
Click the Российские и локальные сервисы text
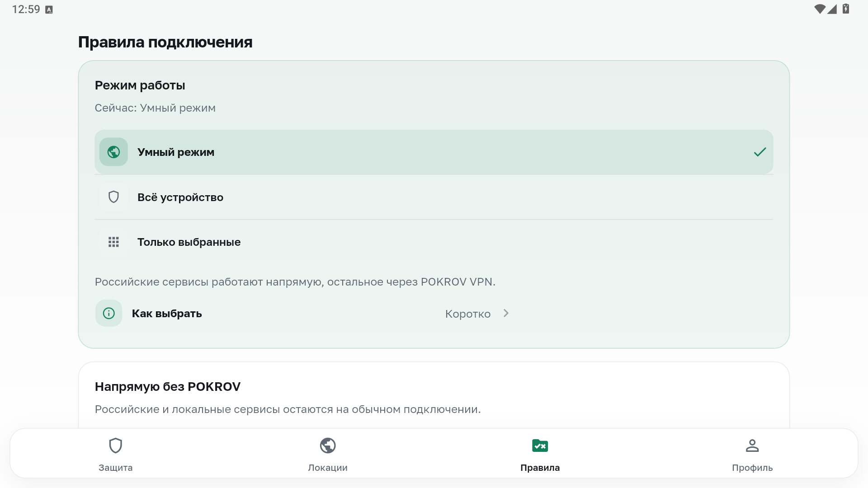click(288, 409)
